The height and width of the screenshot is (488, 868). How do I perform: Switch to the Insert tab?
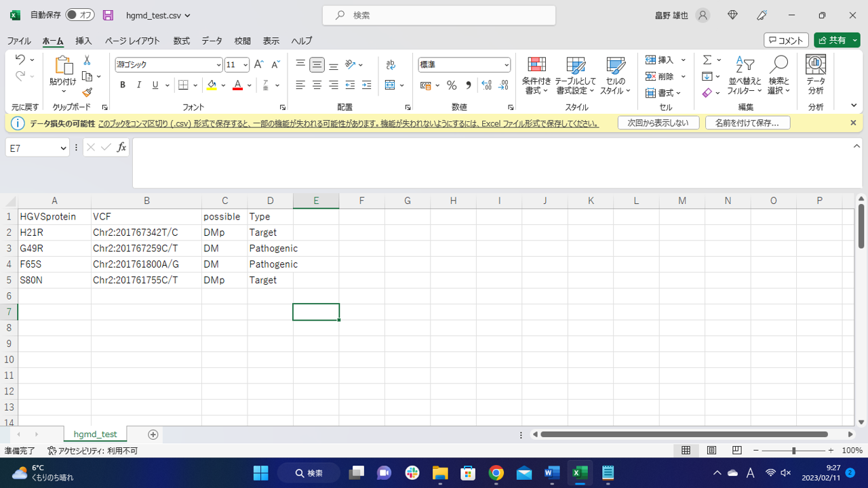coord(83,41)
